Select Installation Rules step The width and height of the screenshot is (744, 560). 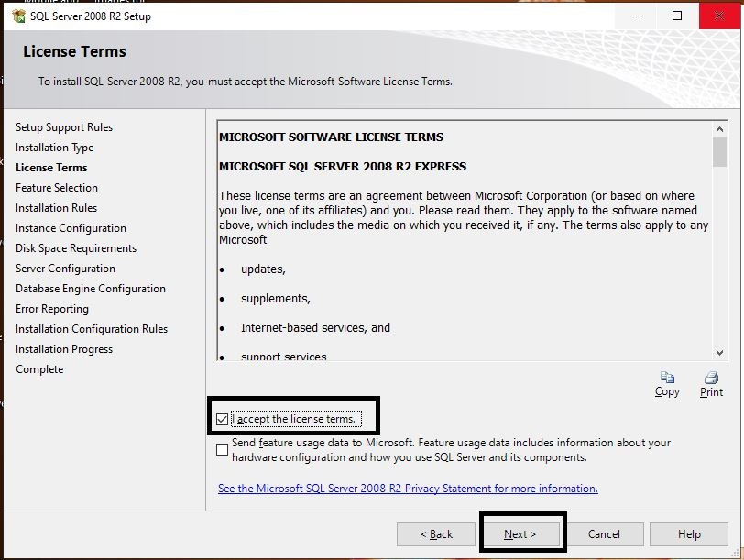tap(56, 208)
